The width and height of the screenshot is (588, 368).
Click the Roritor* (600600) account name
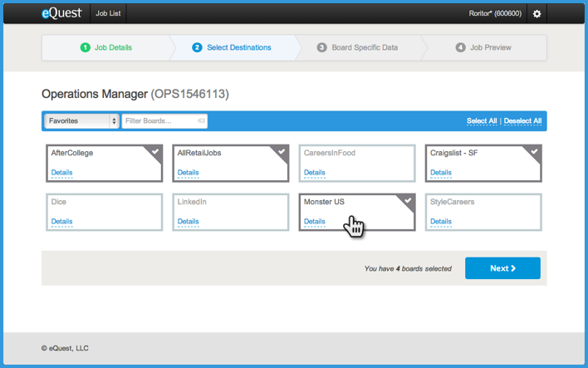[495, 13]
